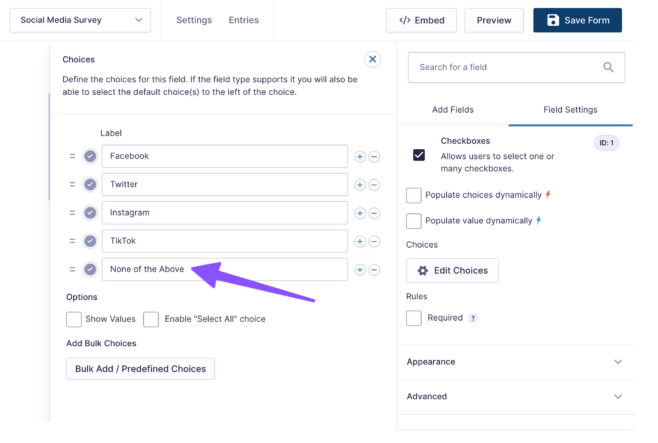Tick the Required rule checkbox
The height and width of the screenshot is (443, 658).
(414, 318)
